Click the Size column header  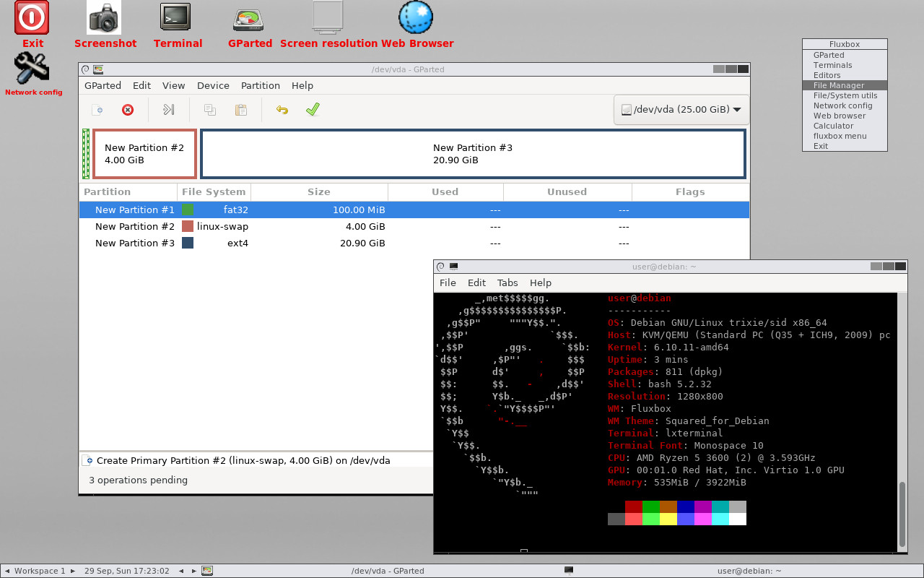pos(319,191)
